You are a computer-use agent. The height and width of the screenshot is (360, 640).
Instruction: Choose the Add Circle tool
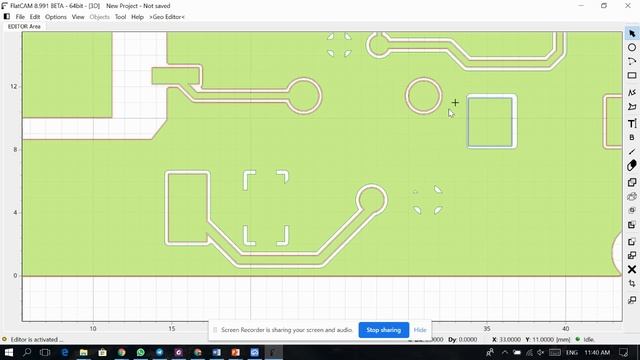pos(632,47)
